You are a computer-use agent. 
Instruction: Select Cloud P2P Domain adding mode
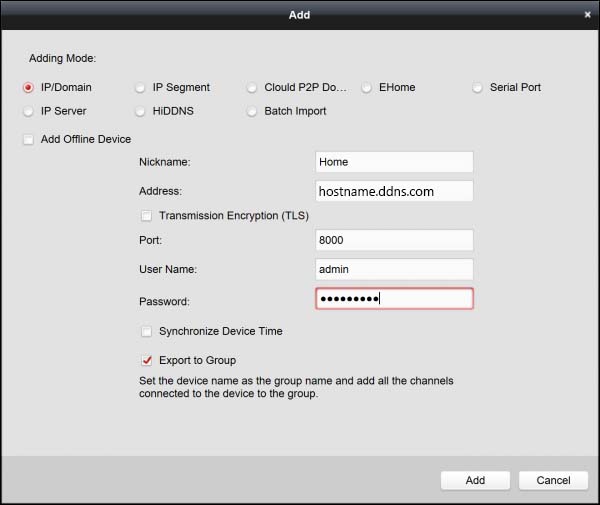coord(252,88)
